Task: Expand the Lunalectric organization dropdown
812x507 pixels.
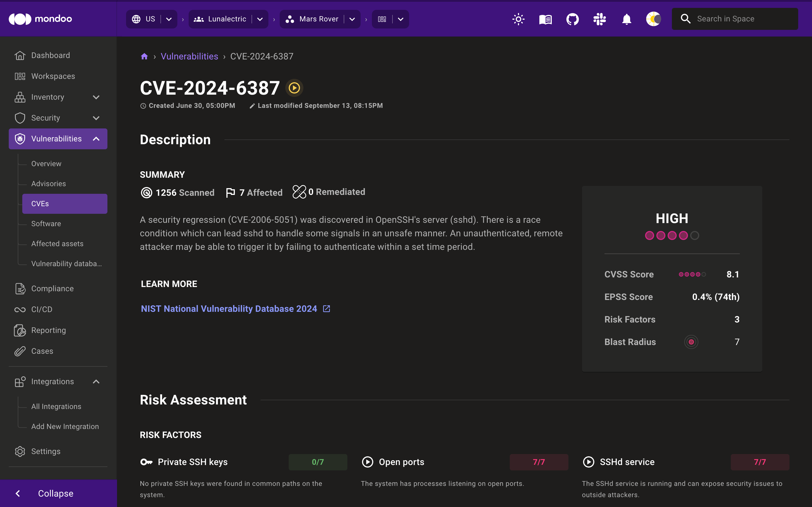Action: click(x=261, y=19)
